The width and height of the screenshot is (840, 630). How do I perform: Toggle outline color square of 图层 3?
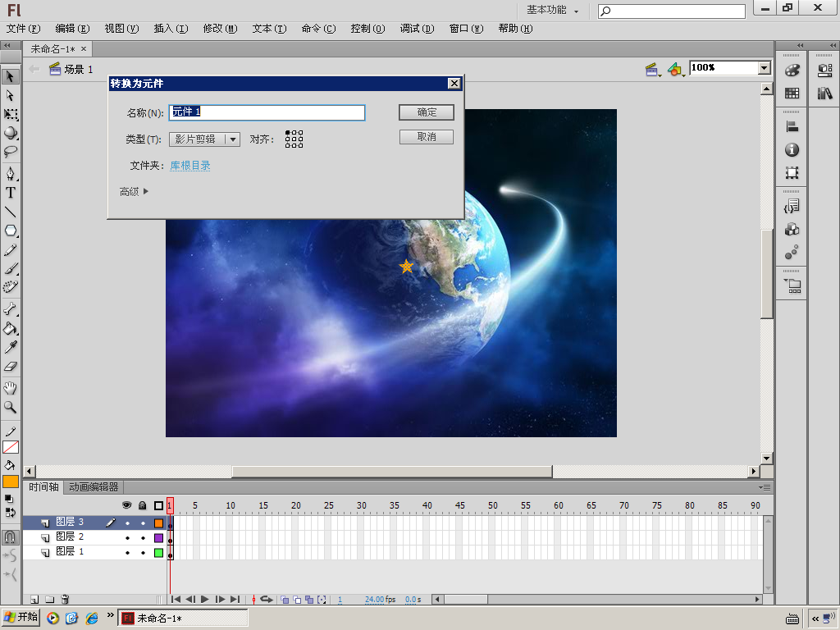[158, 523]
